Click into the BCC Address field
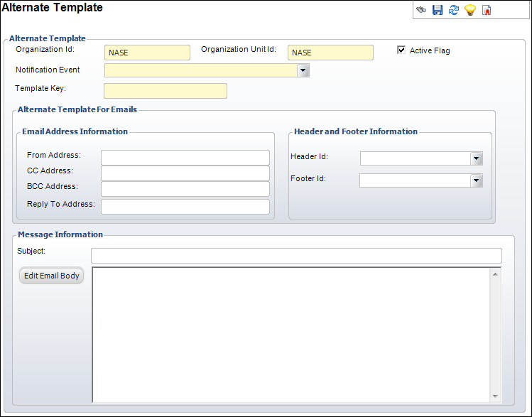The width and height of the screenshot is (532, 417). (x=185, y=189)
